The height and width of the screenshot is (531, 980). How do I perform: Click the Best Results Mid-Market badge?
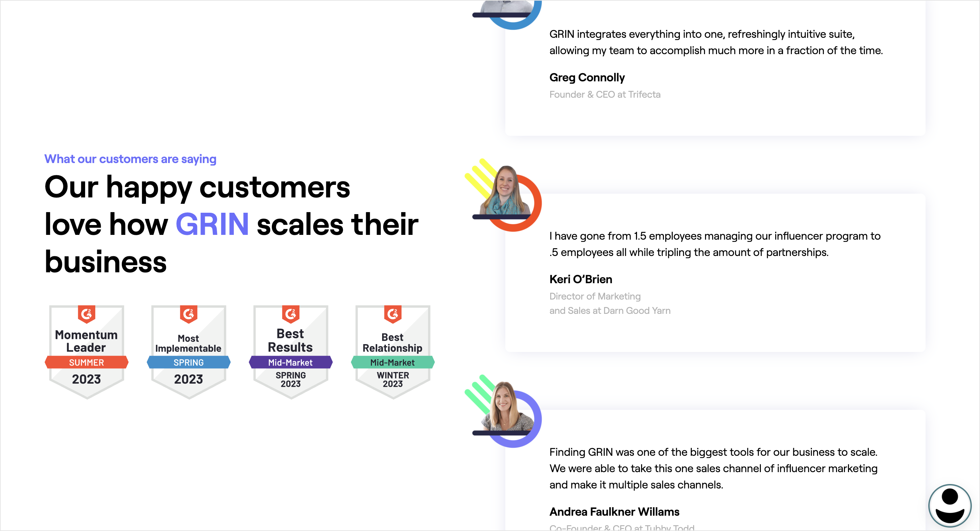pos(291,352)
